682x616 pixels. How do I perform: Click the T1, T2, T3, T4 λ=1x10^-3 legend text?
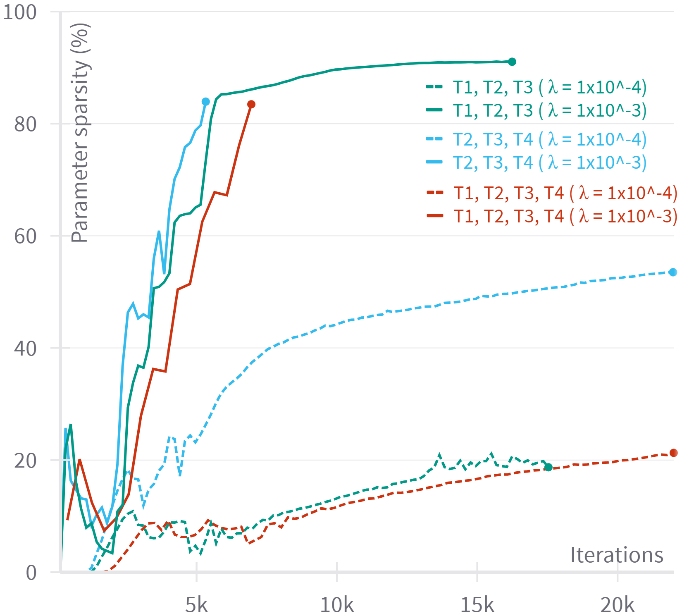565,216
